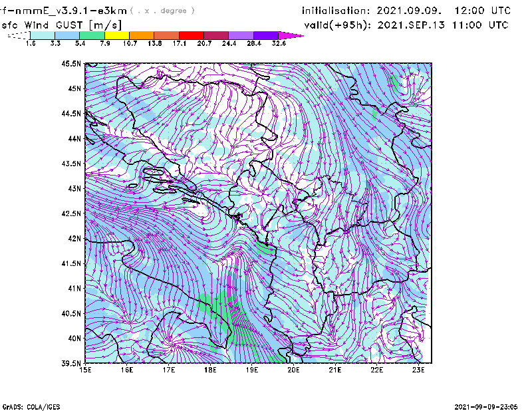
Task: Pick the green legend swatch after 5.4
Action: tap(92, 35)
